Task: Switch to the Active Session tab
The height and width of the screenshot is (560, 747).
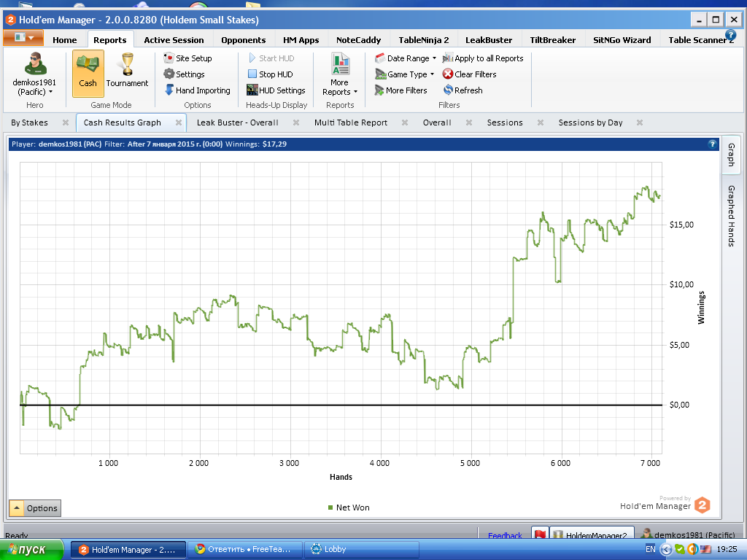Action: tap(174, 40)
